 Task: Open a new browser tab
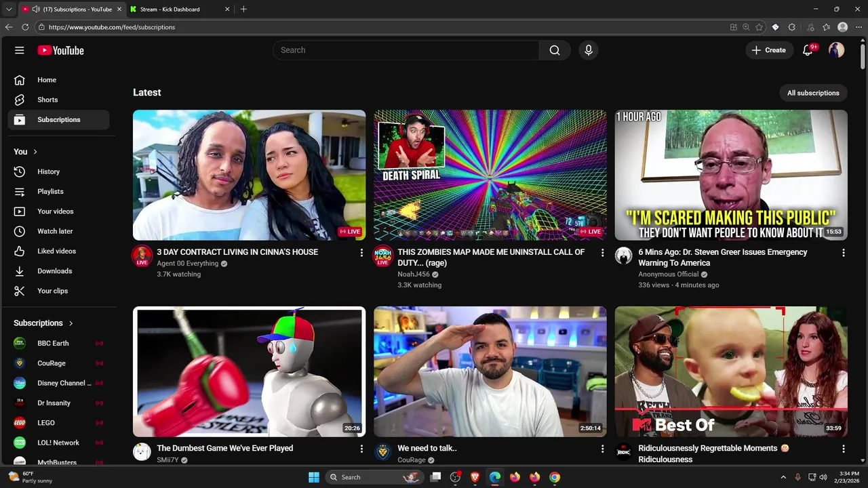tap(243, 9)
